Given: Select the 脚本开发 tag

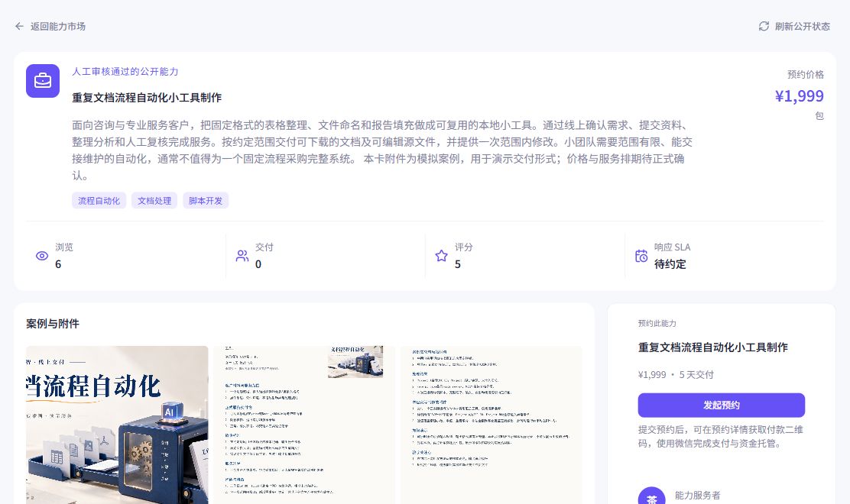Looking at the screenshot, I should point(206,200).
